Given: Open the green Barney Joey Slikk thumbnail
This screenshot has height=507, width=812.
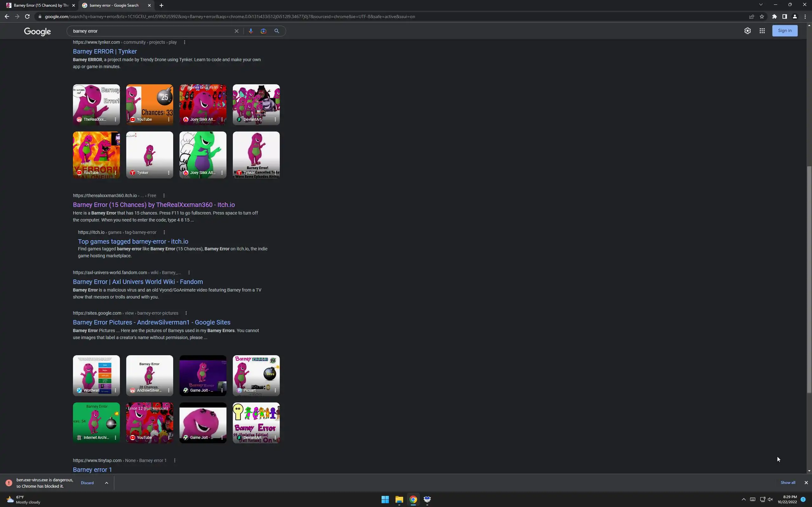Looking at the screenshot, I should [x=203, y=154].
